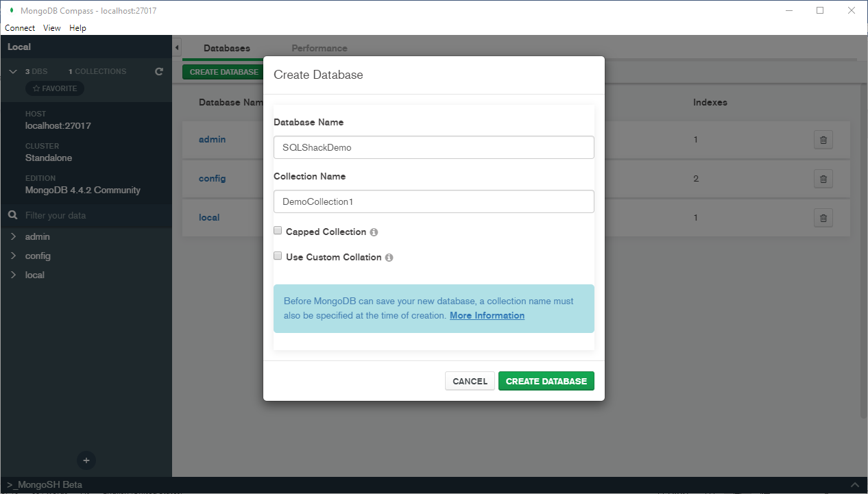Click info icon next to Use Custom Collation
The height and width of the screenshot is (494, 868).
389,258
